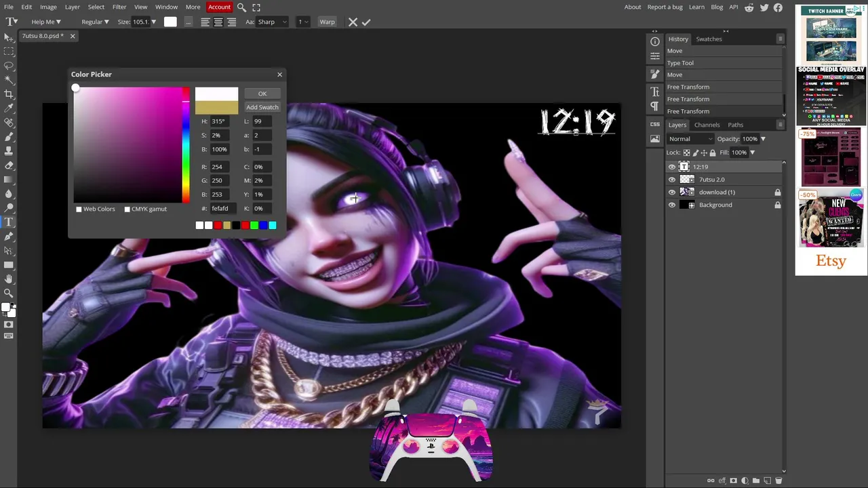Open the Layers panel menu
This screenshot has height=488, width=868.
pyautogui.click(x=781, y=125)
